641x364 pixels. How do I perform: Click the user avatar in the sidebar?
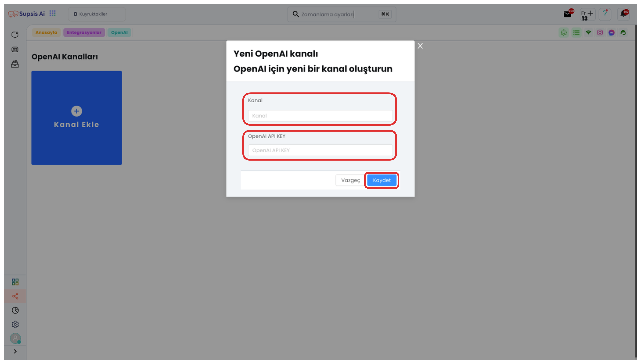tap(15, 339)
